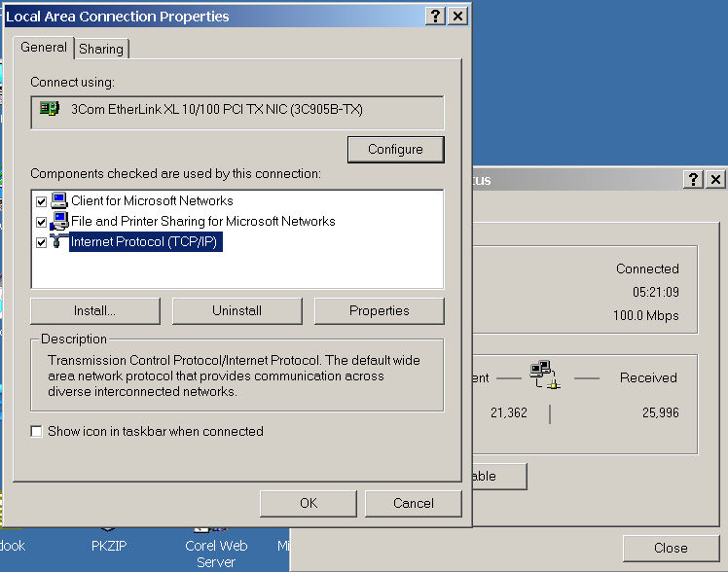The height and width of the screenshot is (572, 728).
Task: Toggle the Internet Protocol (TCP/IP) checkbox
Action: pos(41,242)
